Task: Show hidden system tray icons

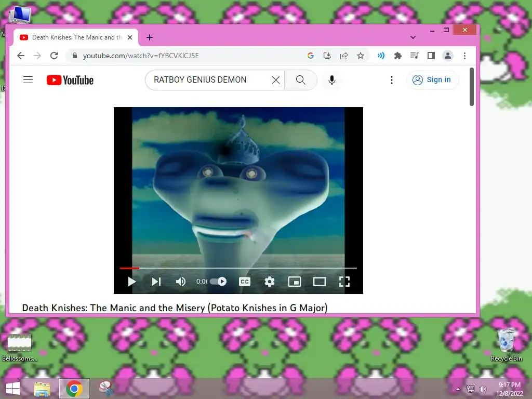Action: tap(458, 389)
